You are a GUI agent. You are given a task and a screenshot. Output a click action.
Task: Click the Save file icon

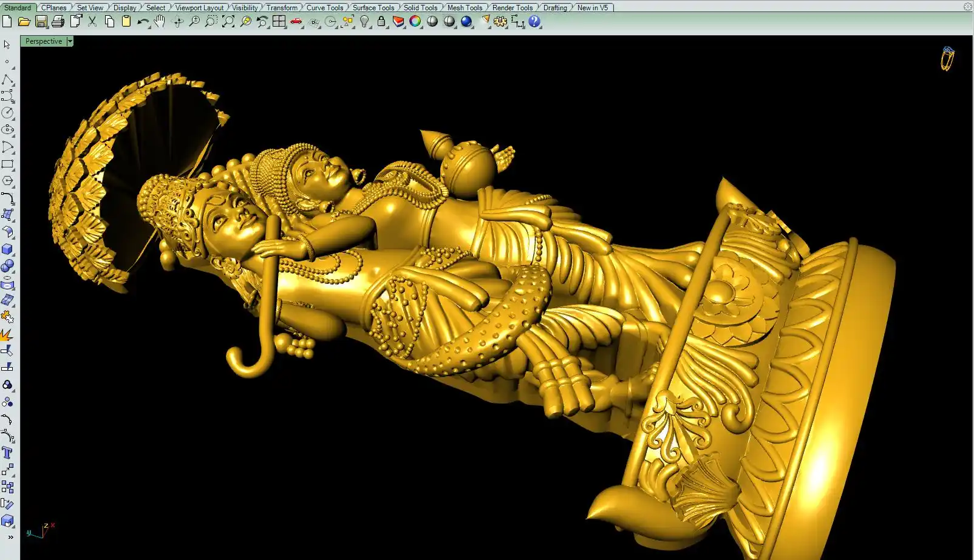[x=41, y=22]
